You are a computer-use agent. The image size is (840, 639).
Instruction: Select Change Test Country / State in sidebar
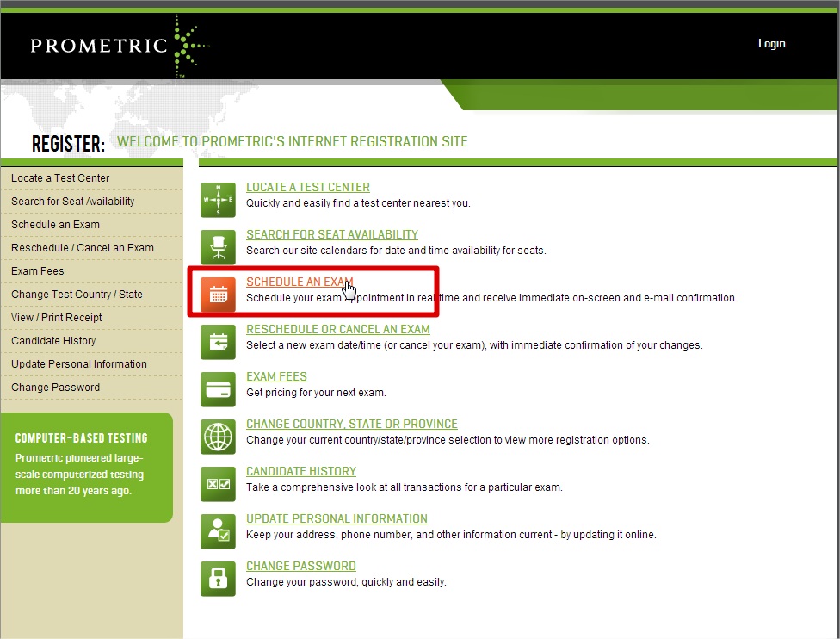coord(77,295)
